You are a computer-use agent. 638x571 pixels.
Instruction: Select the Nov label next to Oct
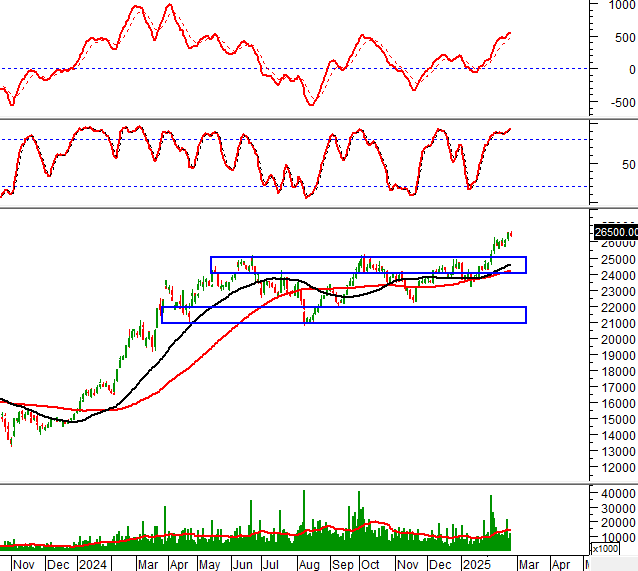click(408, 565)
